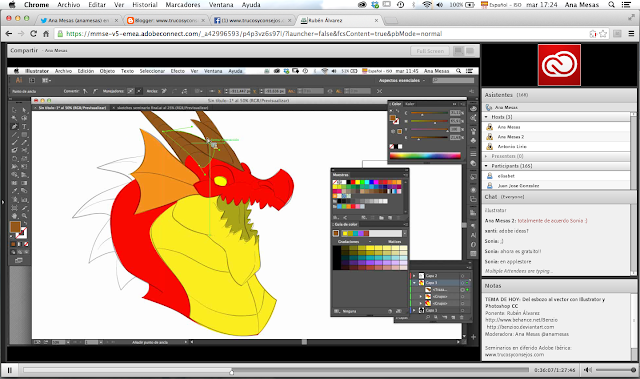Open Illustrator Objeto menu
The image size is (640, 379).
tap(107, 71)
